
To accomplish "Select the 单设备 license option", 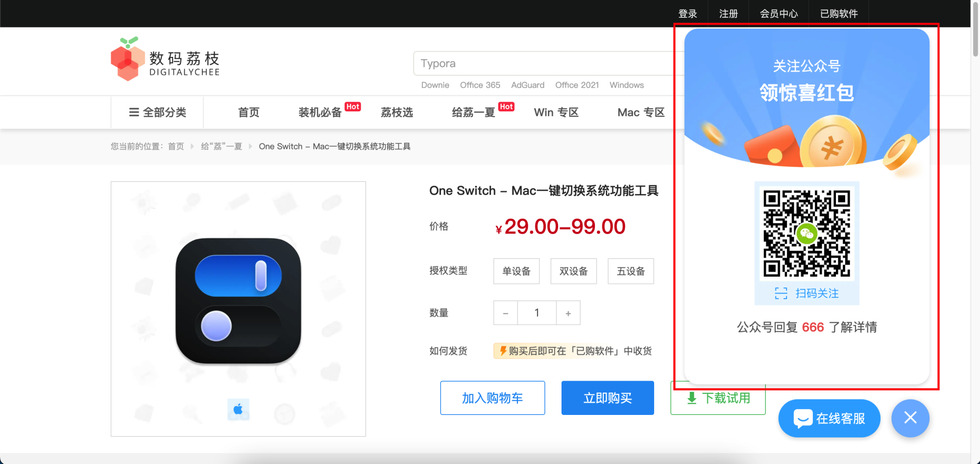I will click(516, 271).
